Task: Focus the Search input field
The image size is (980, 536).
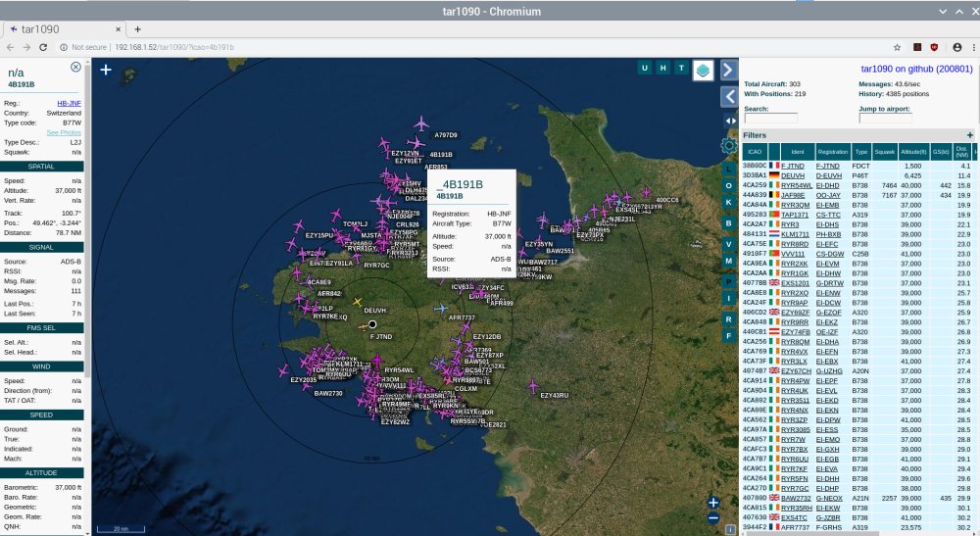Action: pos(770,118)
